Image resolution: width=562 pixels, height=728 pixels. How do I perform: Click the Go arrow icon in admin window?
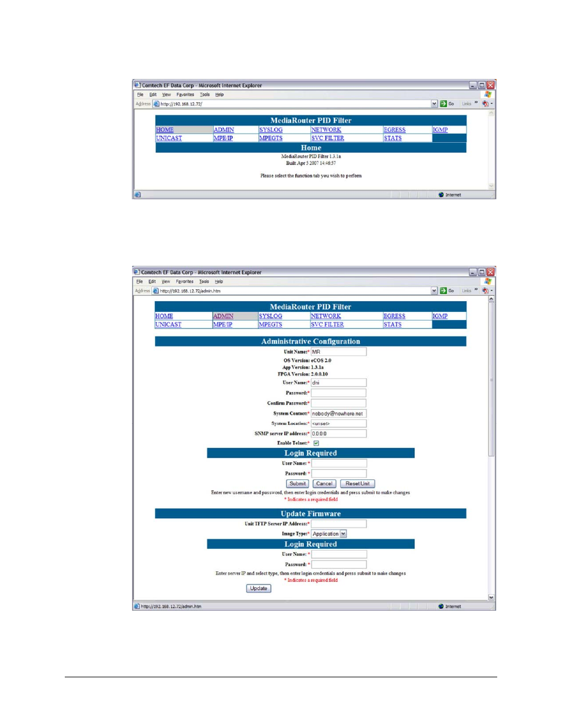444,291
